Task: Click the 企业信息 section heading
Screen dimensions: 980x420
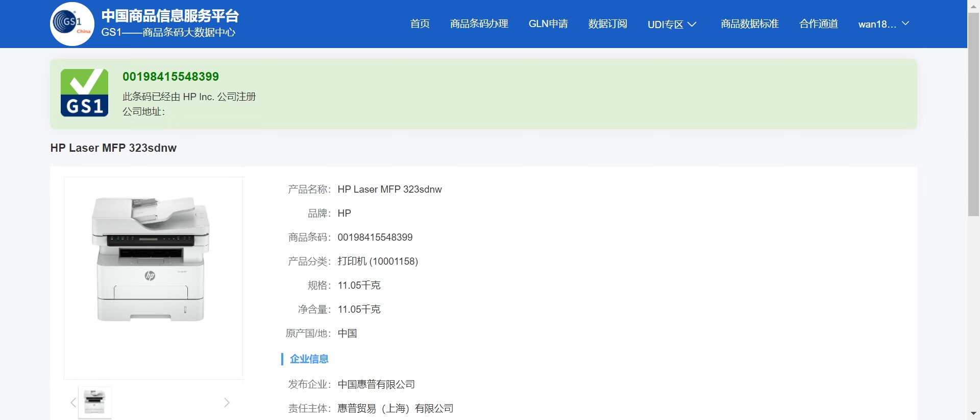Action: (x=309, y=359)
